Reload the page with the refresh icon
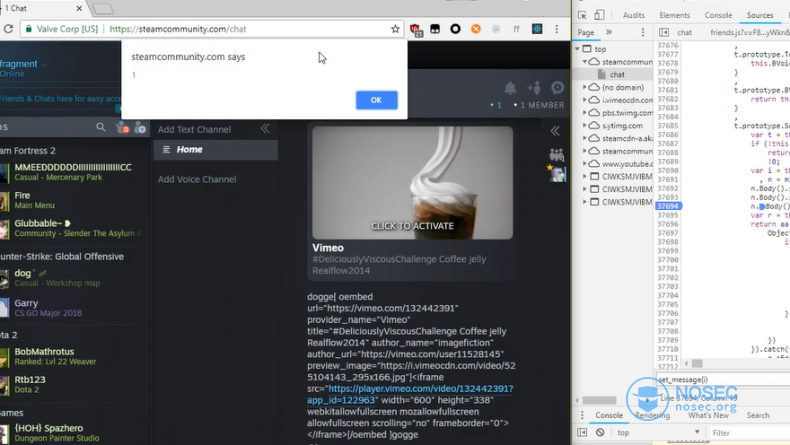790x445 pixels. [x=8, y=29]
